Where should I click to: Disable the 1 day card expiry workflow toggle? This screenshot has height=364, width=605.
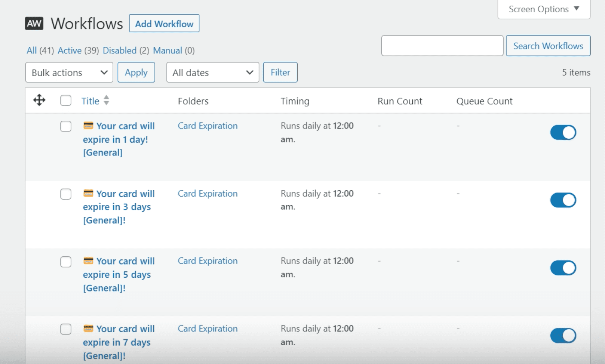pos(563,133)
